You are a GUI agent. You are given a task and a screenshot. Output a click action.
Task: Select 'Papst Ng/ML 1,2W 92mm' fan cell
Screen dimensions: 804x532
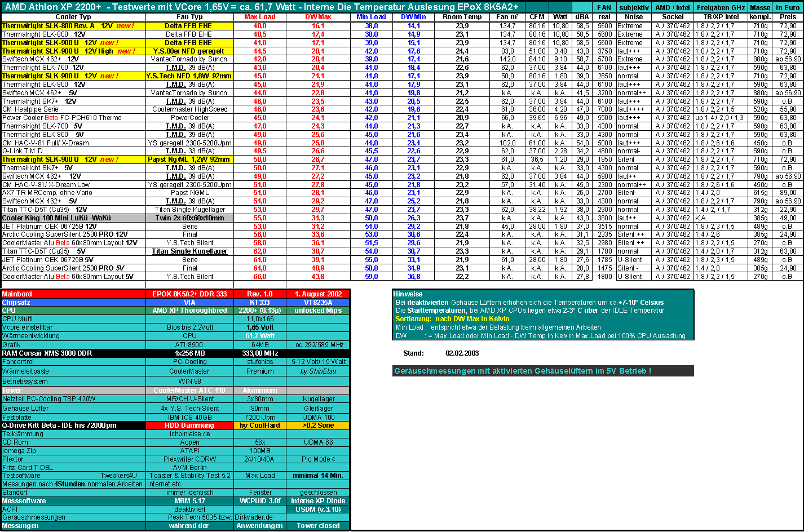pyautogui.click(x=189, y=159)
